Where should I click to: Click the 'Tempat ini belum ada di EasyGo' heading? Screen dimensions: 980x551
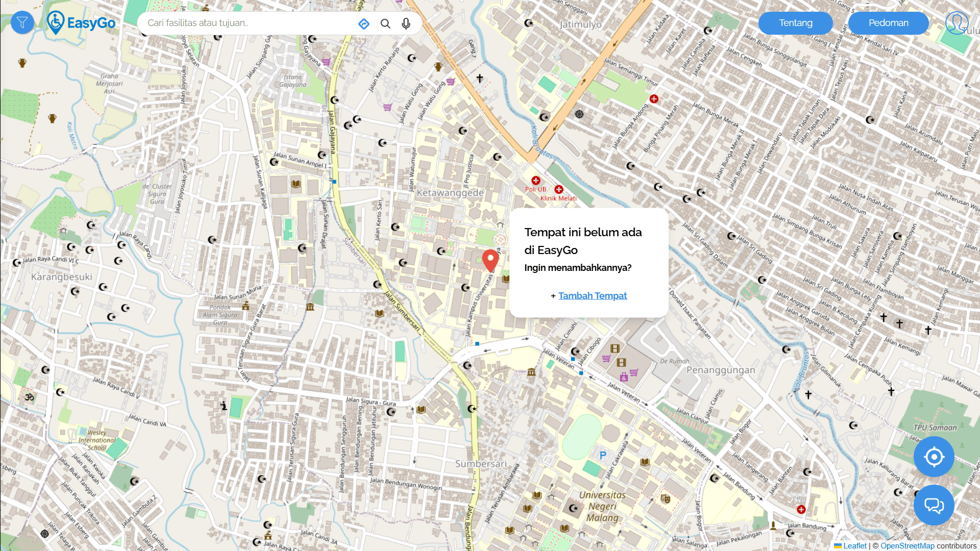(x=583, y=241)
